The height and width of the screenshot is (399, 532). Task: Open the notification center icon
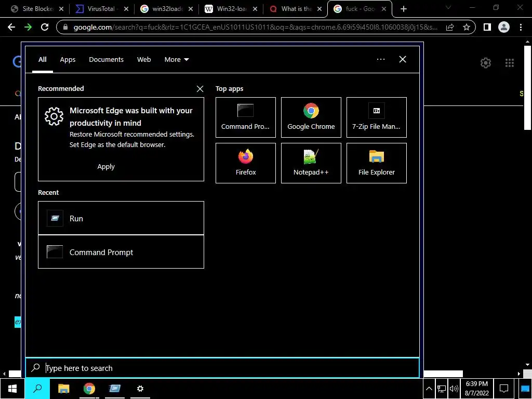click(x=504, y=389)
